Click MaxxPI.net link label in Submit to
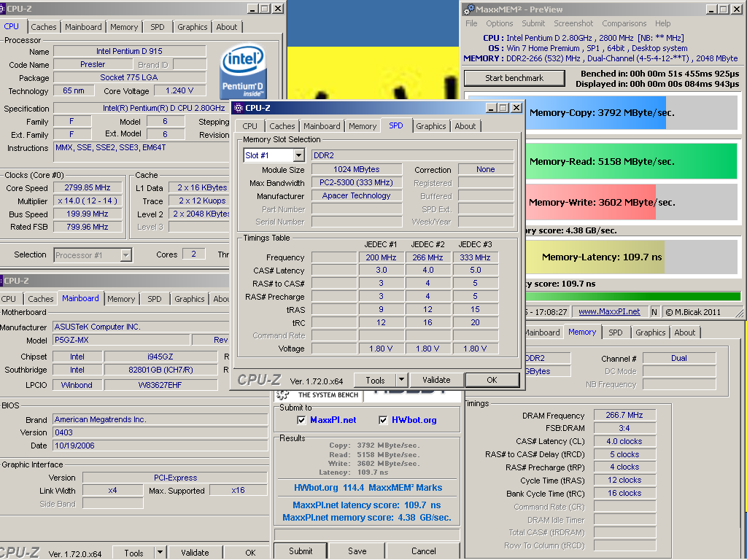 [333, 420]
